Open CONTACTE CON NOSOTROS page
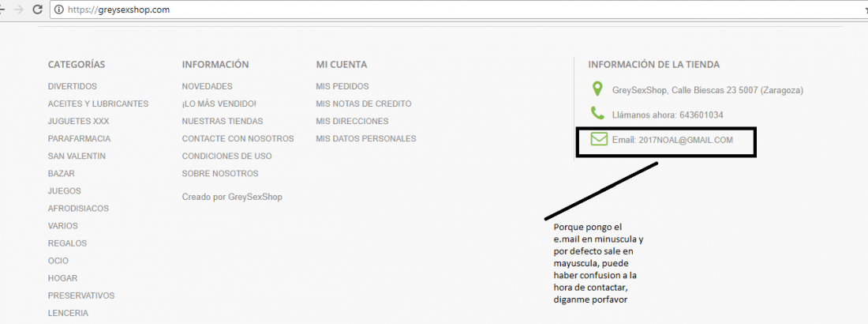 click(x=238, y=139)
